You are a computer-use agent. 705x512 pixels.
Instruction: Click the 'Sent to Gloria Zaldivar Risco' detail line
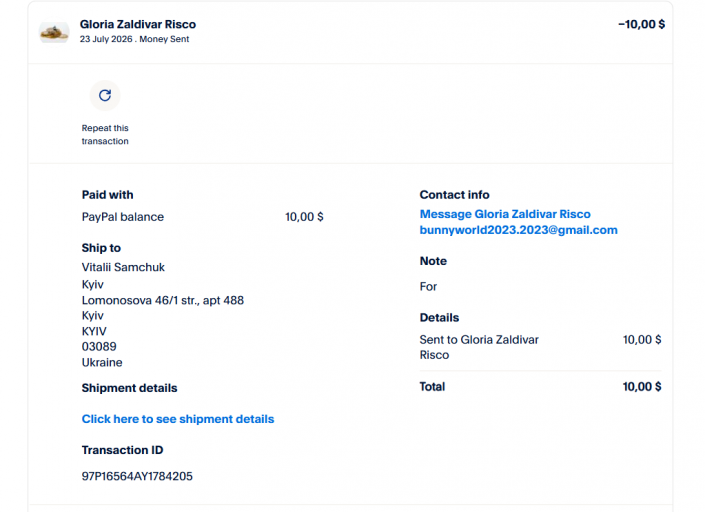pos(479,347)
